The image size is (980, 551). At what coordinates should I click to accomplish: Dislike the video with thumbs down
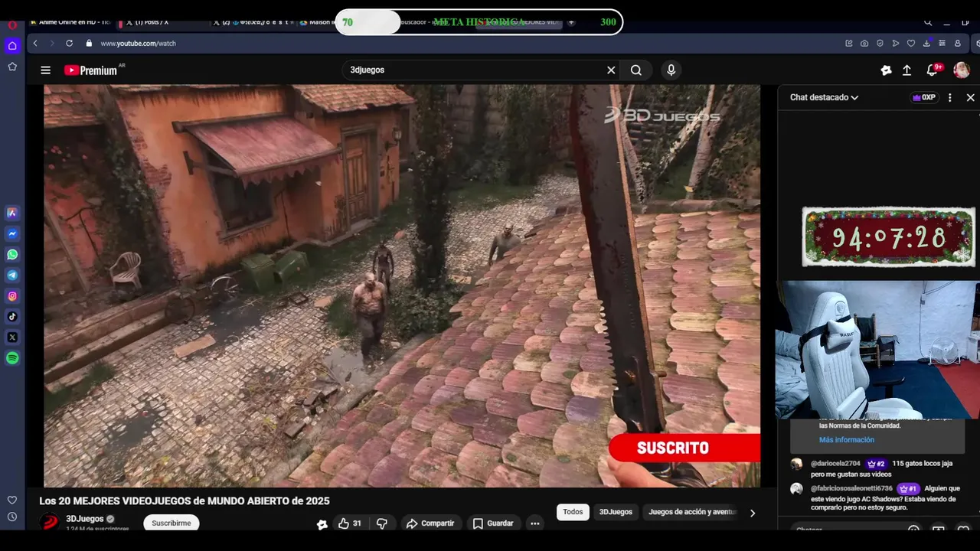382,523
